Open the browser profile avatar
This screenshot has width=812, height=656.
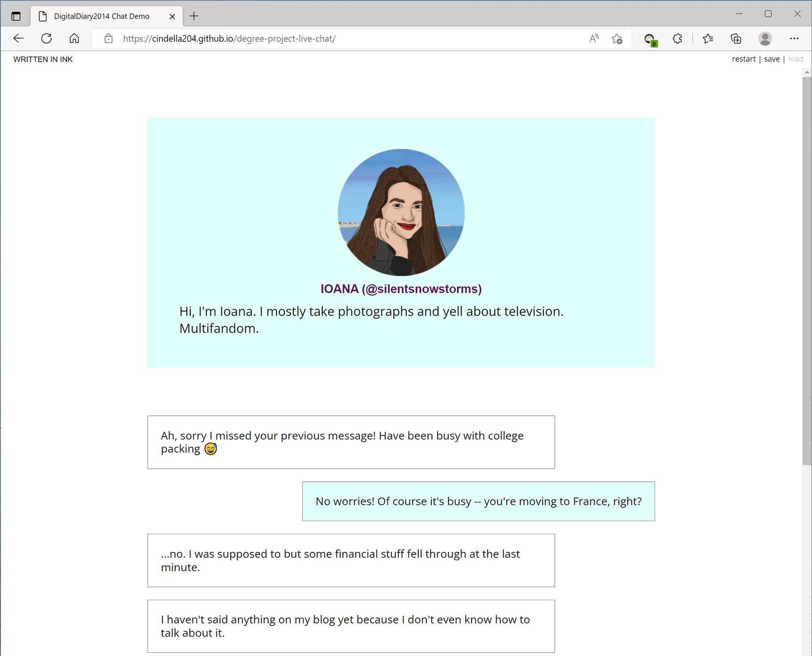765,38
